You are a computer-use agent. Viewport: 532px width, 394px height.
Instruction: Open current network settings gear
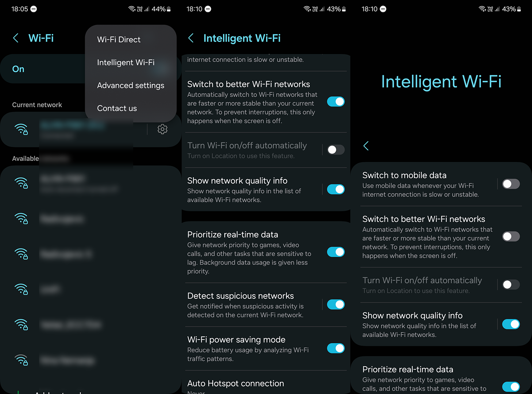162,129
